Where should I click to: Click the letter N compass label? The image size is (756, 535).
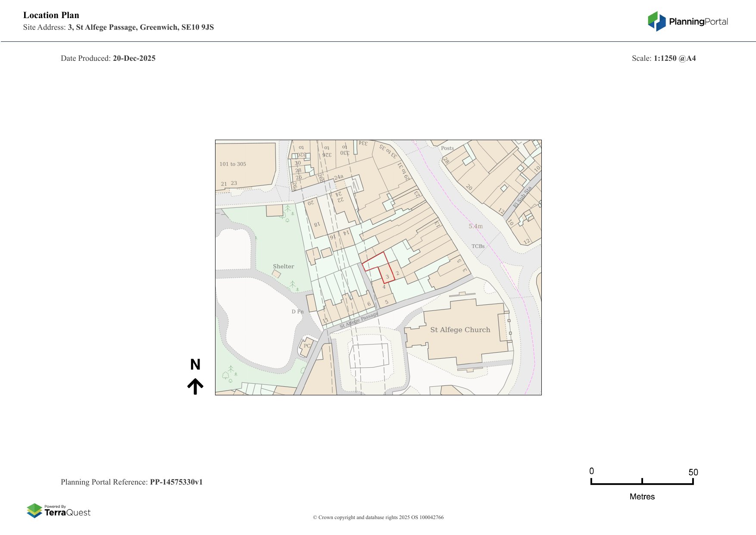[195, 365]
